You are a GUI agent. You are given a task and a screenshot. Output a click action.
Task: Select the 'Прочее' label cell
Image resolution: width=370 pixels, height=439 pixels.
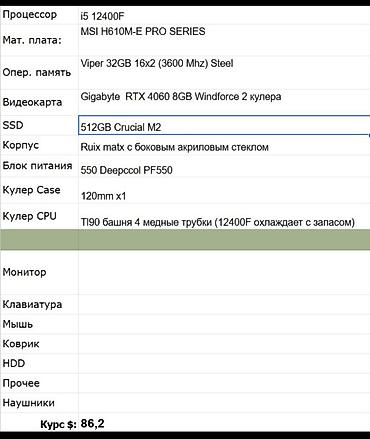point(39,383)
